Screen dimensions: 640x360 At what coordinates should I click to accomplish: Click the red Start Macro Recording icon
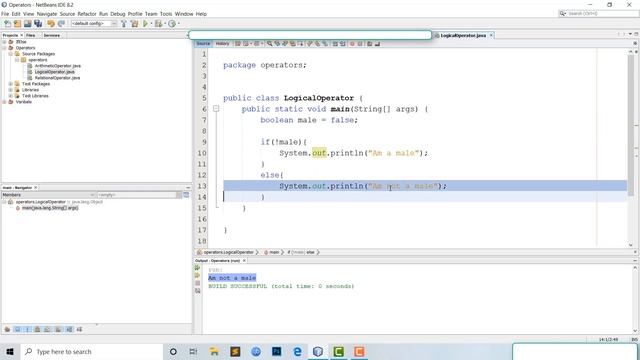[352, 44]
